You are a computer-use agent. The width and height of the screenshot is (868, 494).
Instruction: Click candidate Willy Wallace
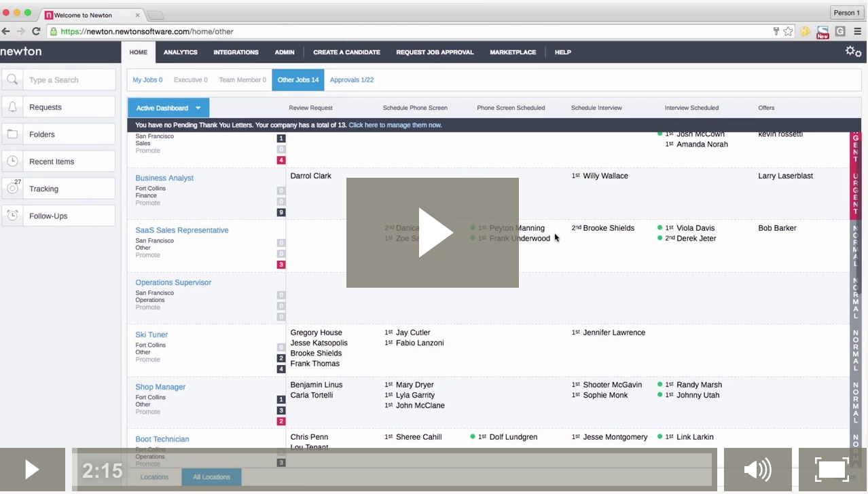click(x=605, y=176)
